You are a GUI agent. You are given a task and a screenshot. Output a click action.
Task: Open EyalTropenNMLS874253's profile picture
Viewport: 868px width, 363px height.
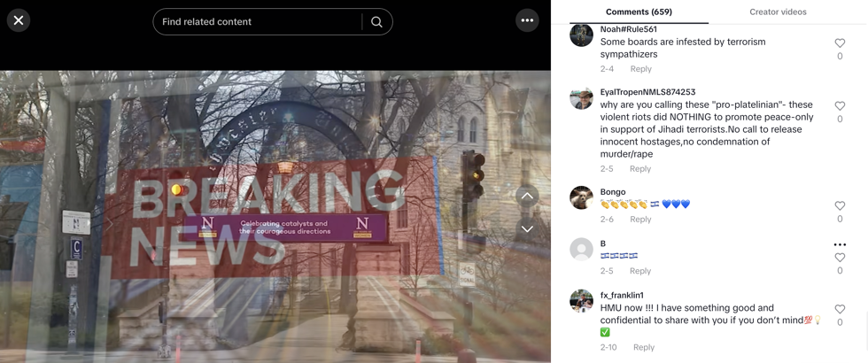tap(581, 97)
